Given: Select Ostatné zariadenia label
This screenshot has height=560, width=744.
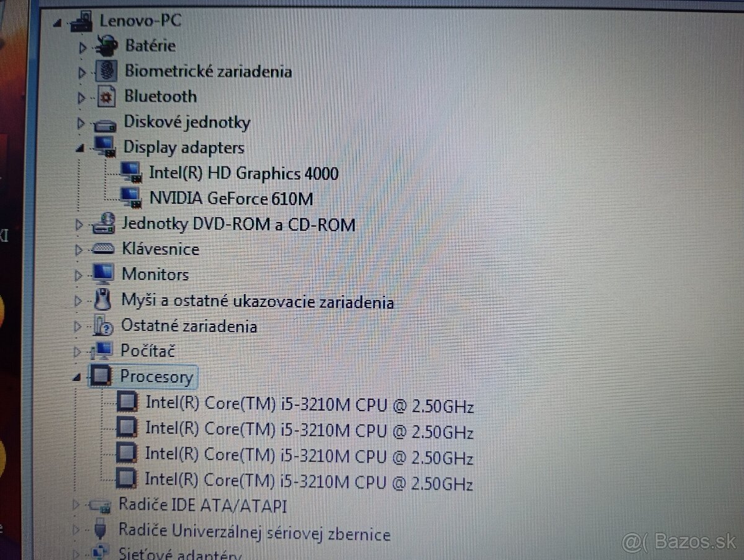Looking at the screenshot, I should (188, 326).
